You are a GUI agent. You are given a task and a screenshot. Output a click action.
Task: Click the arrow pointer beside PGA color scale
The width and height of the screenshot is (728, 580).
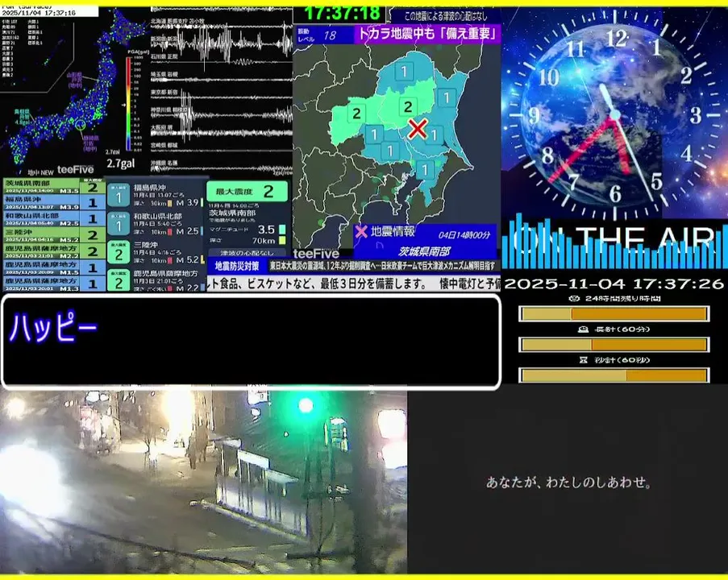123,105
